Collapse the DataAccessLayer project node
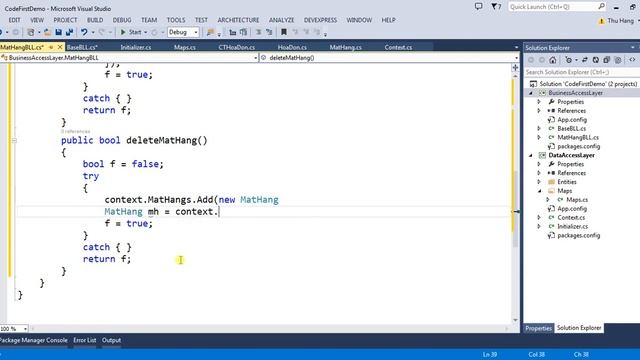The width and height of the screenshot is (640, 360). 531,156
